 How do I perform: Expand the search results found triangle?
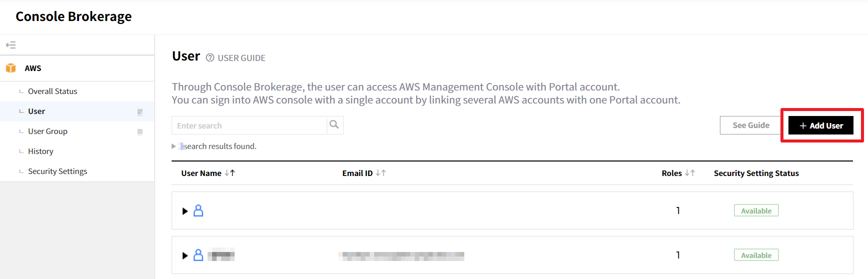[174, 146]
